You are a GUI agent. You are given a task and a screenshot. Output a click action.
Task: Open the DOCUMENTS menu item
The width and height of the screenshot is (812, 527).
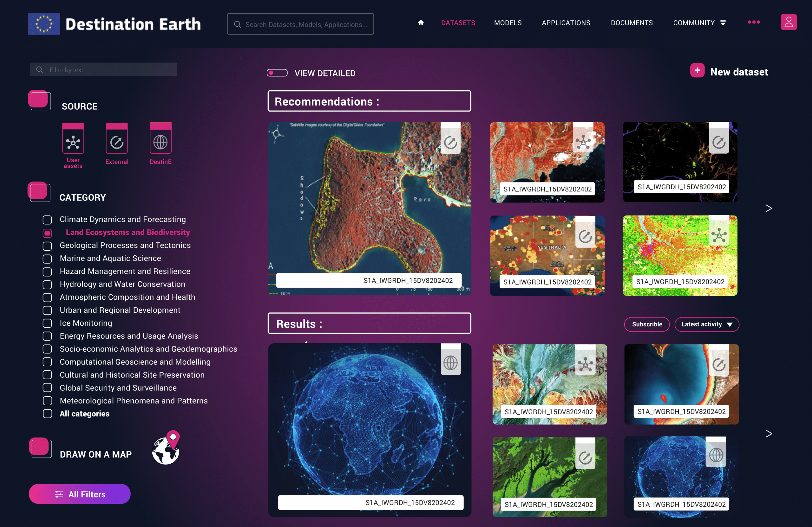point(632,23)
